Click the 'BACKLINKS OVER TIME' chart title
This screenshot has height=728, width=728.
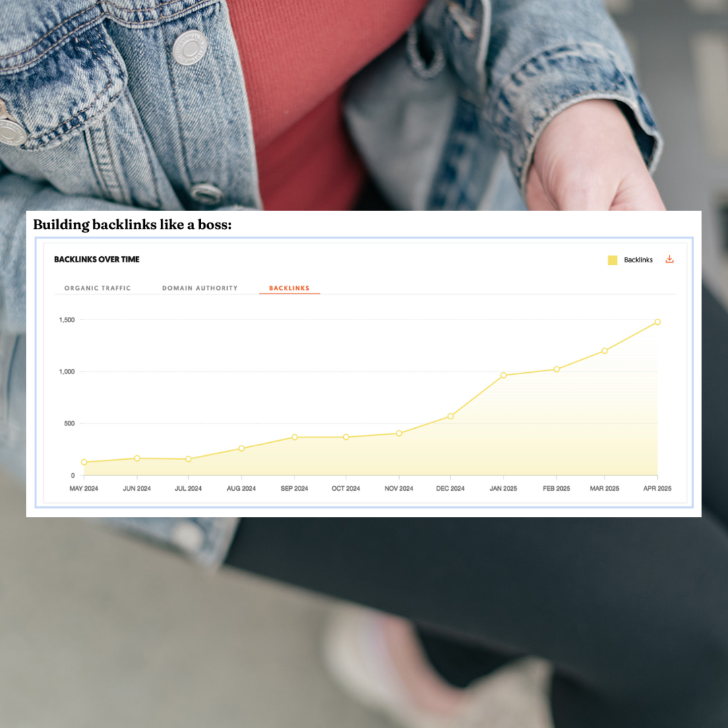click(96, 259)
